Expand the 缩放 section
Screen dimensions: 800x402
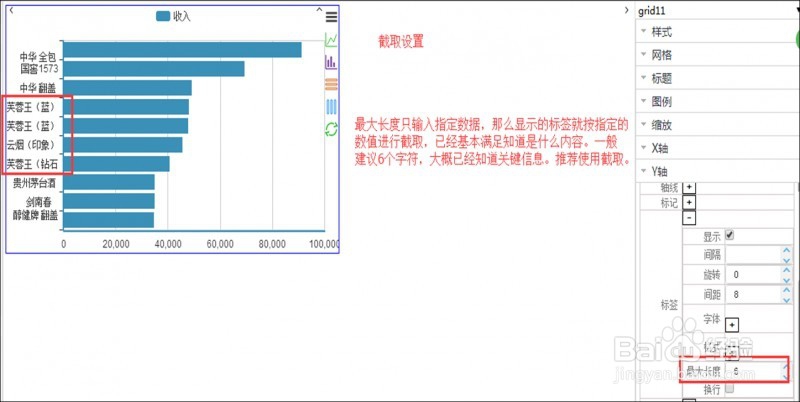(717, 125)
